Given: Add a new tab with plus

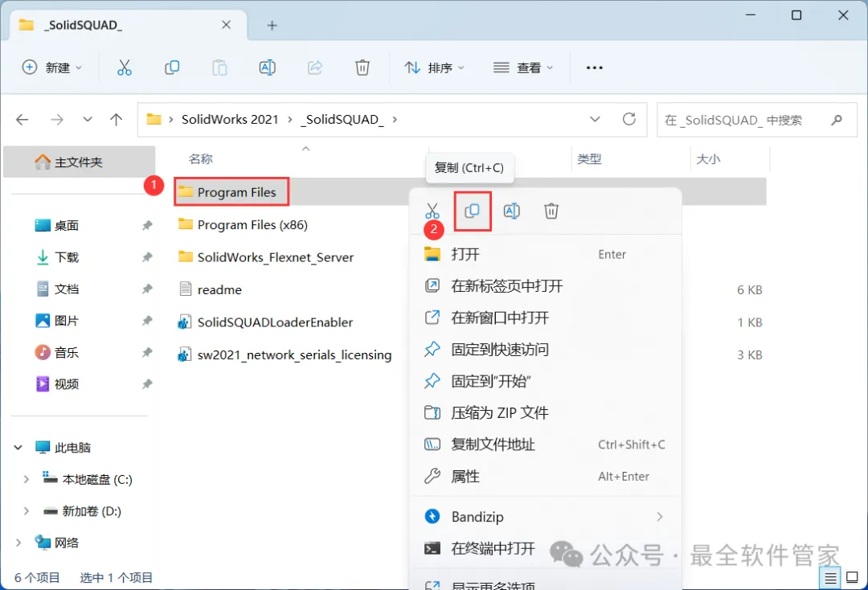Looking at the screenshot, I should [x=272, y=26].
